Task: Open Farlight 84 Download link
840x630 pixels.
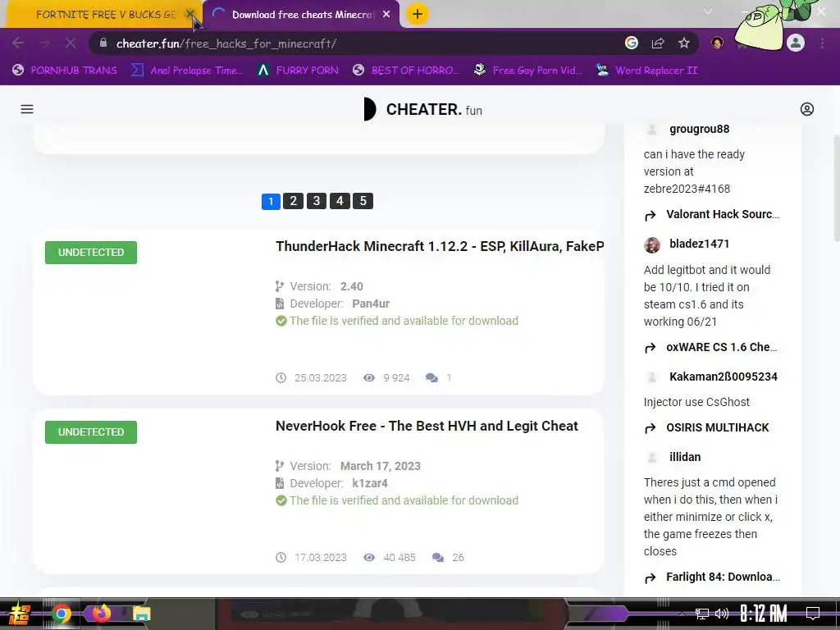Action: point(723,577)
